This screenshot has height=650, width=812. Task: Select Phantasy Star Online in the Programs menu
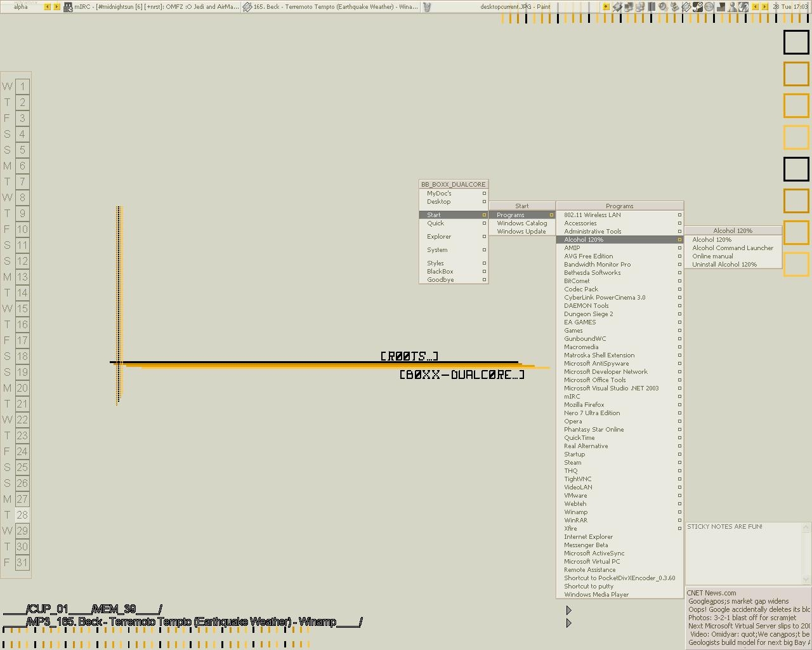pos(620,430)
